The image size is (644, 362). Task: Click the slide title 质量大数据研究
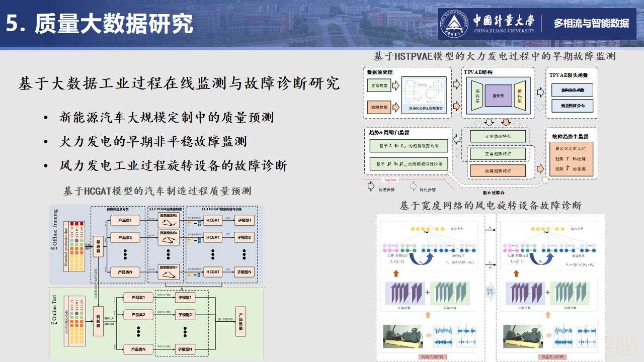100,24
